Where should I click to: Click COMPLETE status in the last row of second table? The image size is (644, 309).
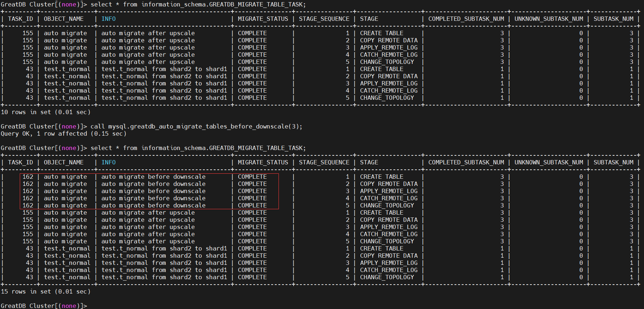[252, 277]
